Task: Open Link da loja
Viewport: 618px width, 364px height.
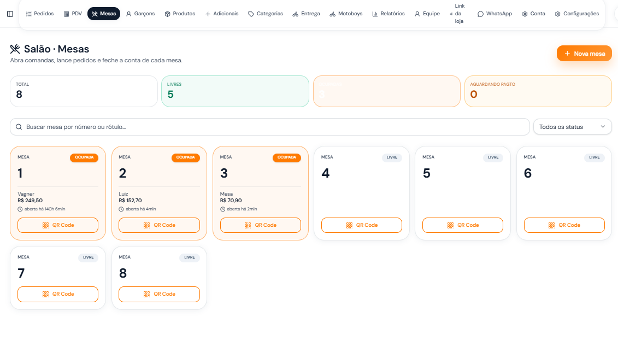Action: point(457,14)
